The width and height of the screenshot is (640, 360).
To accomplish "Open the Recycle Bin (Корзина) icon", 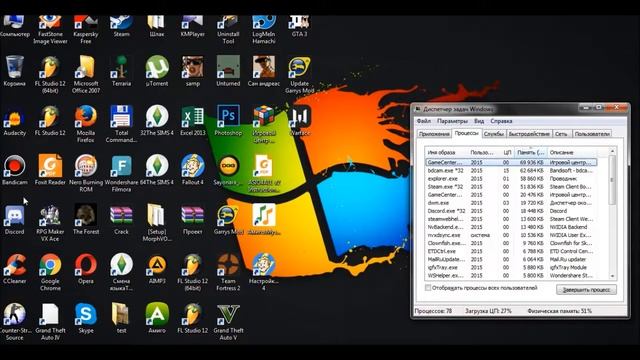I will coord(15,71).
